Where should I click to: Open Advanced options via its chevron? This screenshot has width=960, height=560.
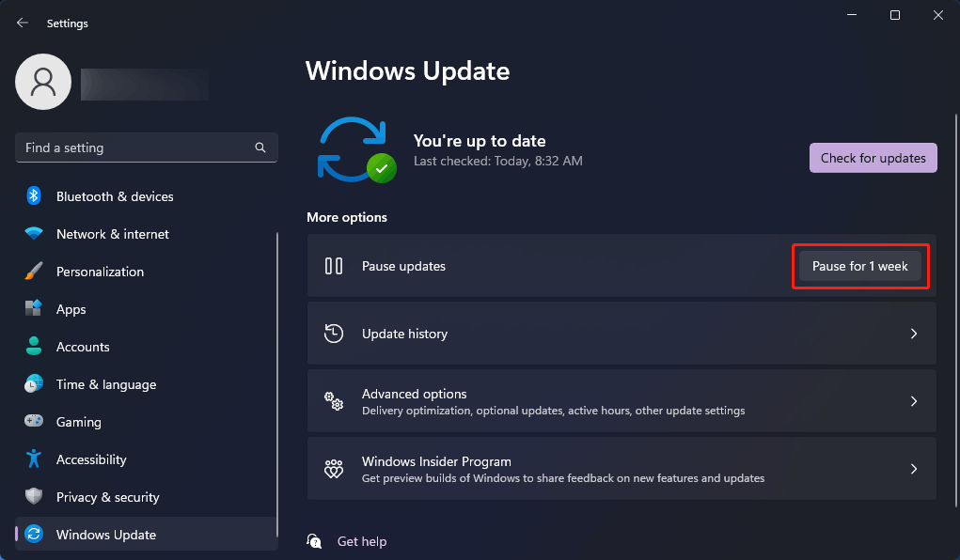[913, 400]
